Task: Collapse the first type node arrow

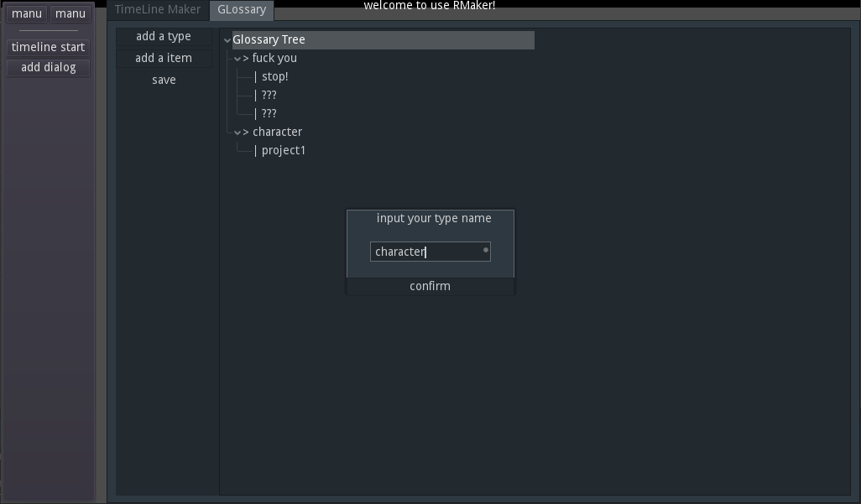Action: click(x=237, y=59)
